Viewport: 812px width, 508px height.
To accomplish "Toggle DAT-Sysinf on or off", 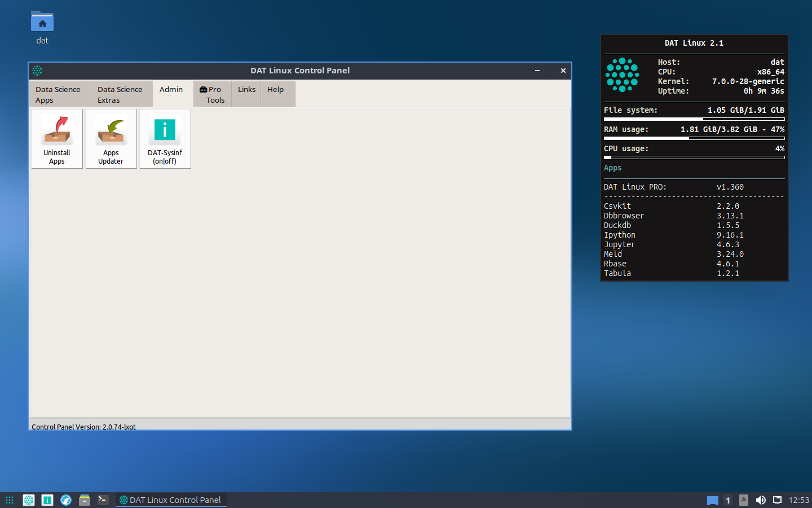I will [165, 139].
